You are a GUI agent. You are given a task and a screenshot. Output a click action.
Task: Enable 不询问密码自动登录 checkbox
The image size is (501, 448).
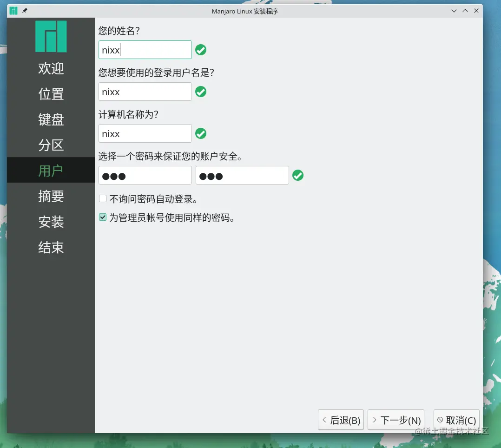tap(103, 199)
